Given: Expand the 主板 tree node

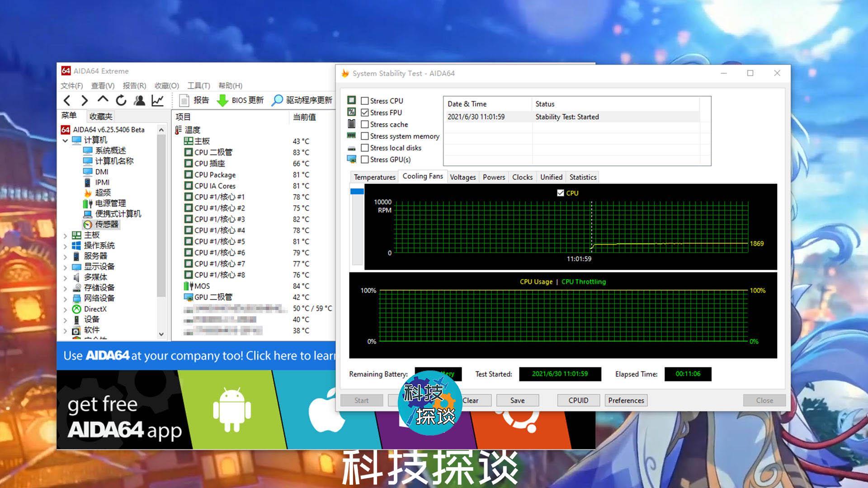Looking at the screenshot, I should [x=66, y=235].
